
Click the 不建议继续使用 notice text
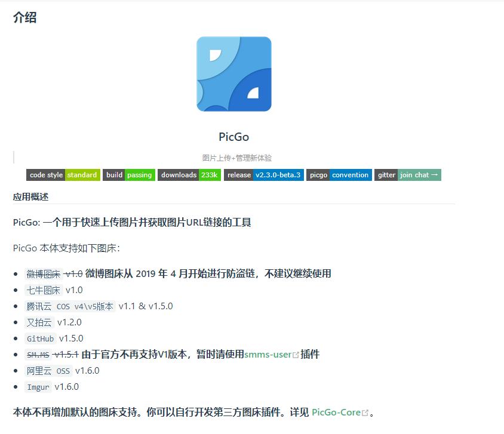tap(297, 273)
